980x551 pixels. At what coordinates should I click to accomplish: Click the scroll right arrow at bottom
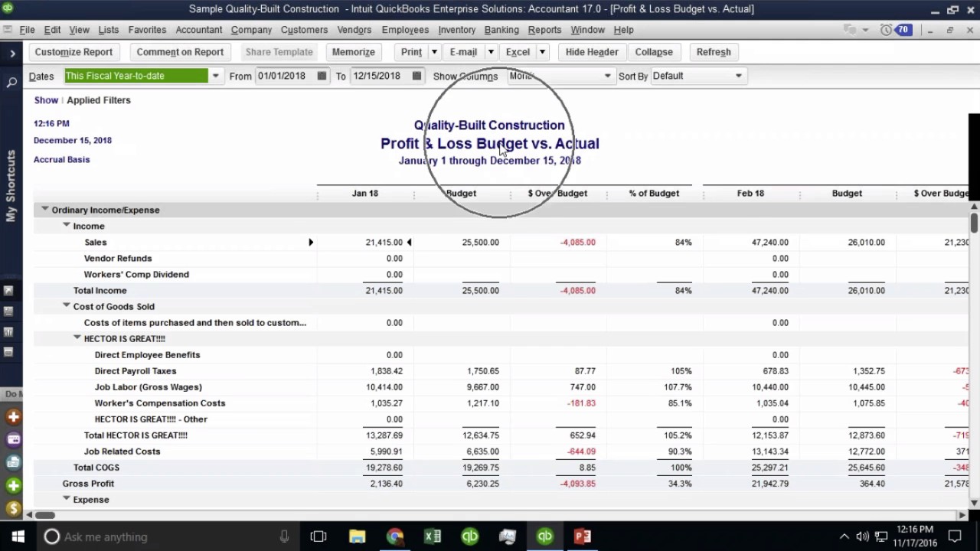[963, 515]
